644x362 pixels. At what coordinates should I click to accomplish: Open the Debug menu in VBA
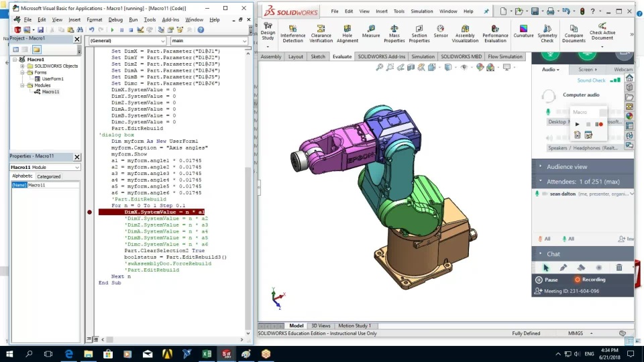[x=115, y=19]
